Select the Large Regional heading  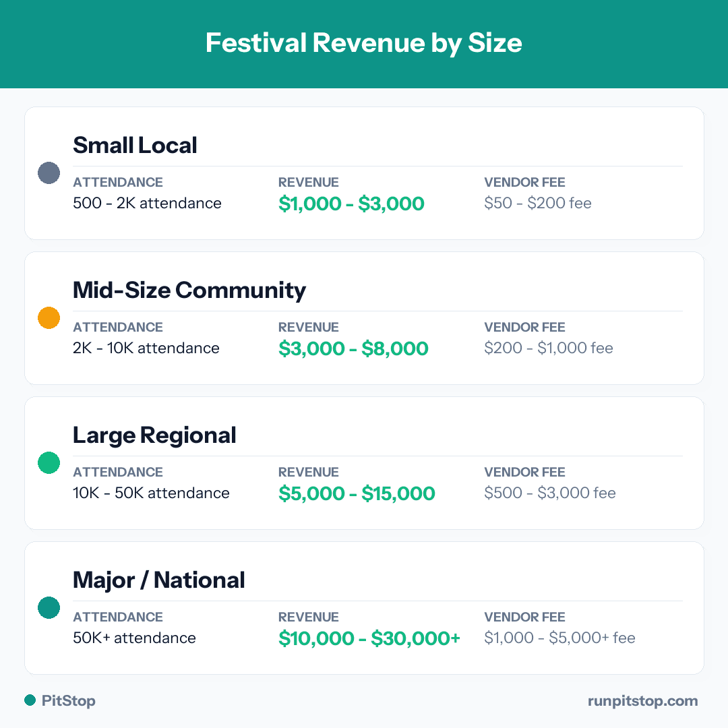point(154,436)
